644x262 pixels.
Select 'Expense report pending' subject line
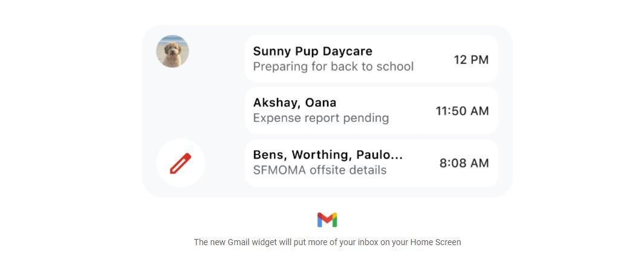320,118
